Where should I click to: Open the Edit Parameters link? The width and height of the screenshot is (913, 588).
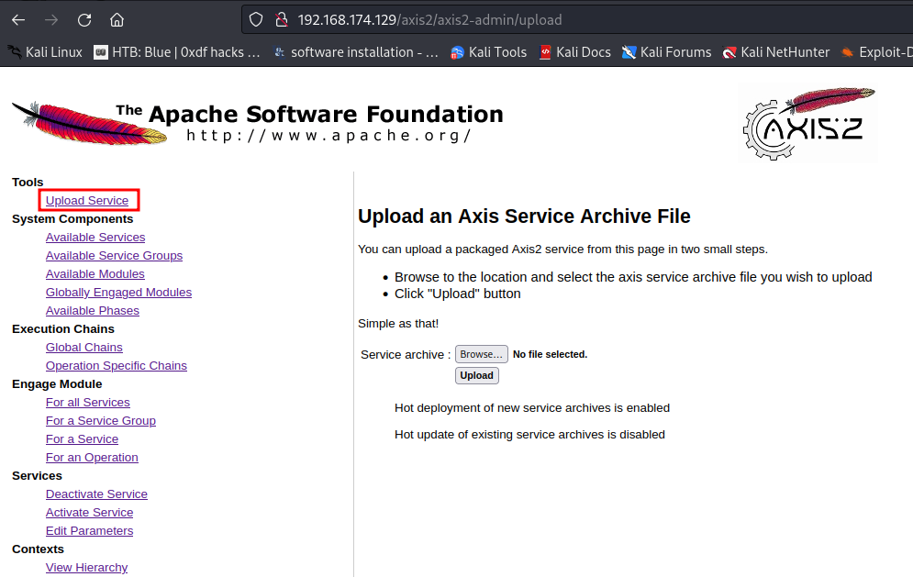point(90,530)
